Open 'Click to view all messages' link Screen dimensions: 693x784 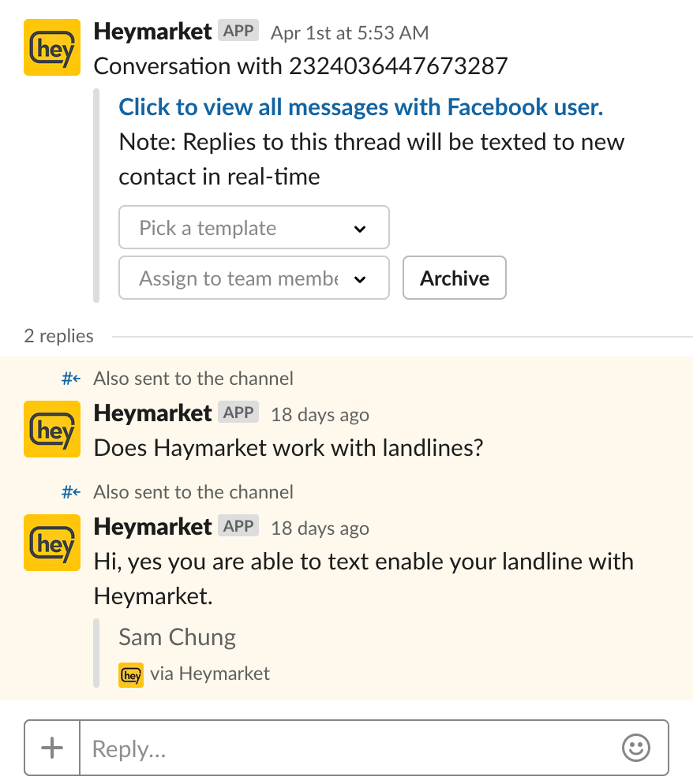click(361, 106)
